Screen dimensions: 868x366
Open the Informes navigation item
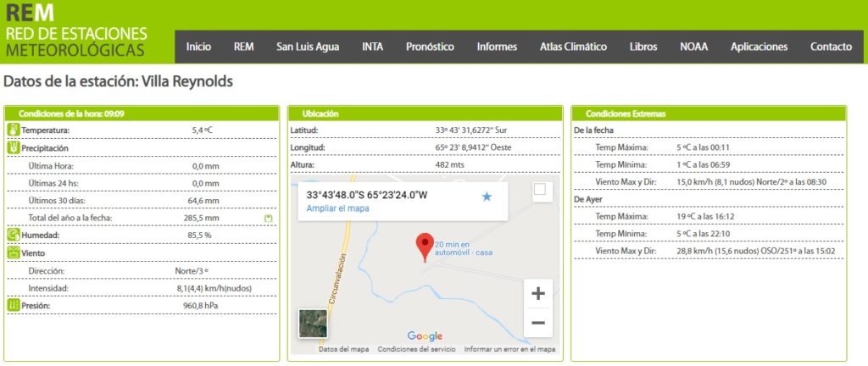tap(497, 47)
